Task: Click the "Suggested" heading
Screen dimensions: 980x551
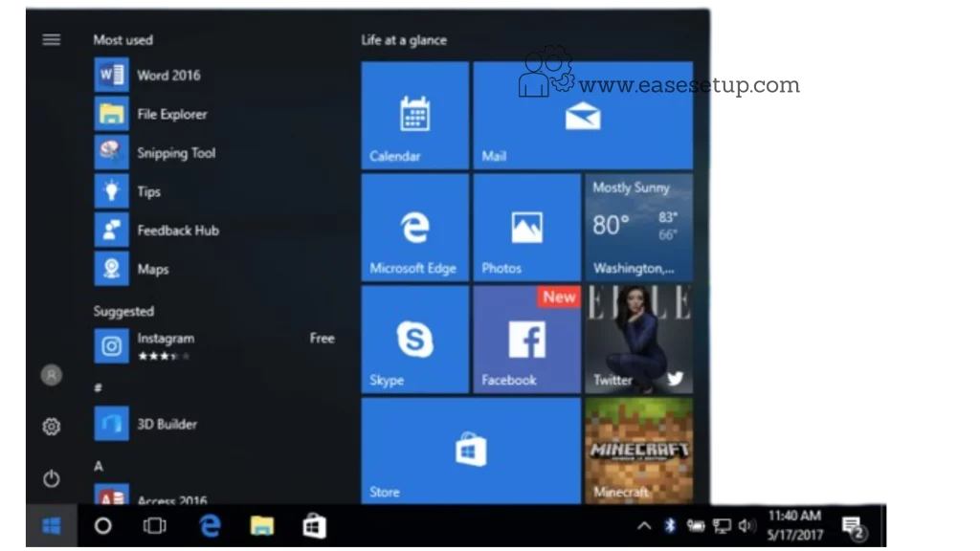Action: tap(123, 311)
